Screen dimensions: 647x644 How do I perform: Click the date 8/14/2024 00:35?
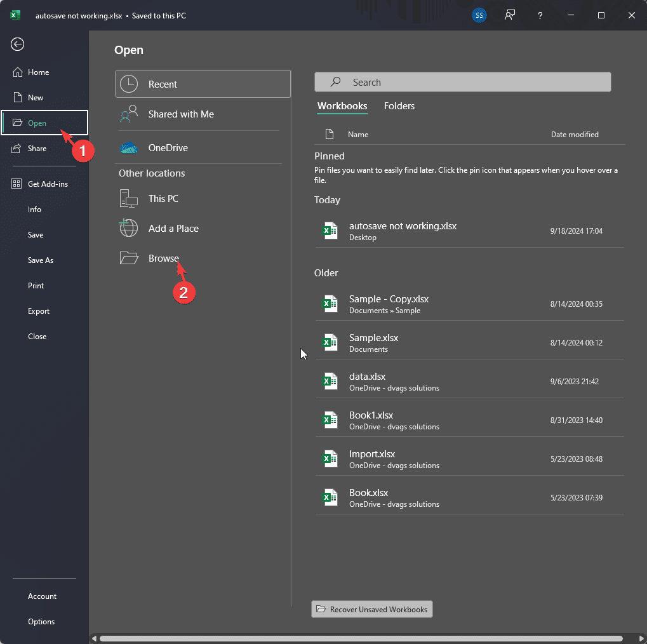pyautogui.click(x=576, y=304)
